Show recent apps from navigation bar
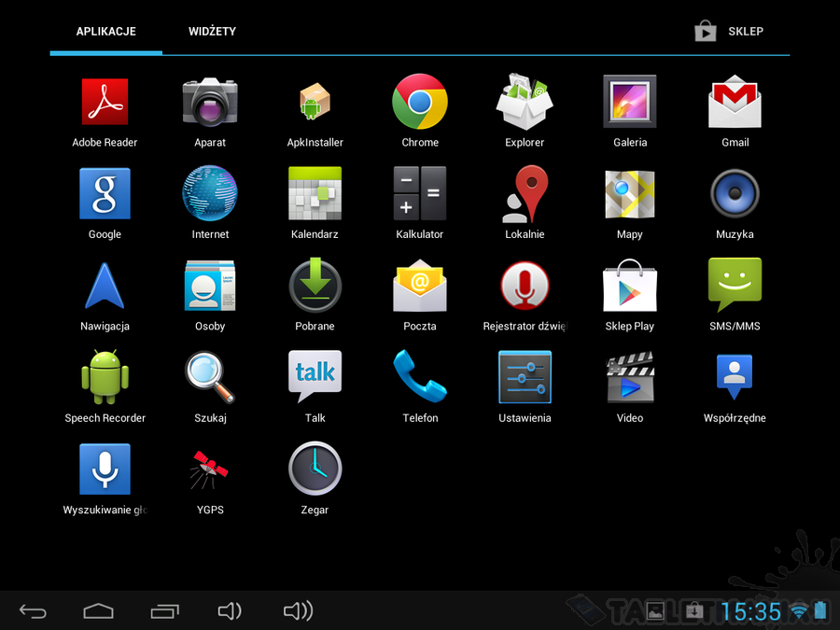Image resolution: width=840 pixels, height=630 pixels. [164, 611]
